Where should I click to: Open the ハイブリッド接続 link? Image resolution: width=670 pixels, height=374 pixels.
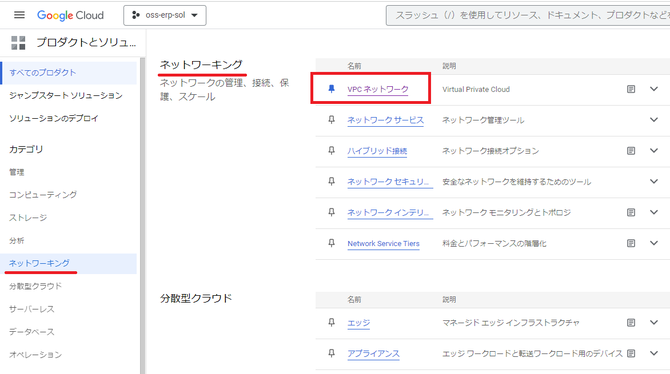(377, 151)
